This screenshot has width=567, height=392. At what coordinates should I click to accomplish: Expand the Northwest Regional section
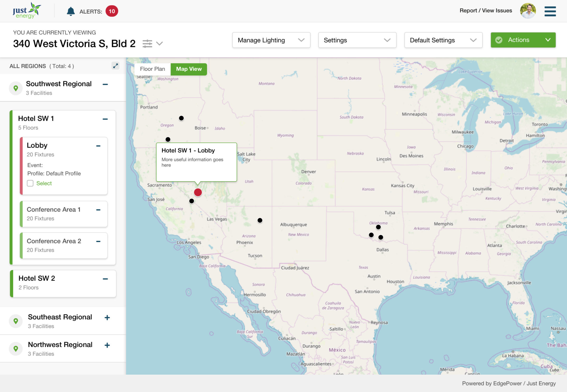pos(107,345)
